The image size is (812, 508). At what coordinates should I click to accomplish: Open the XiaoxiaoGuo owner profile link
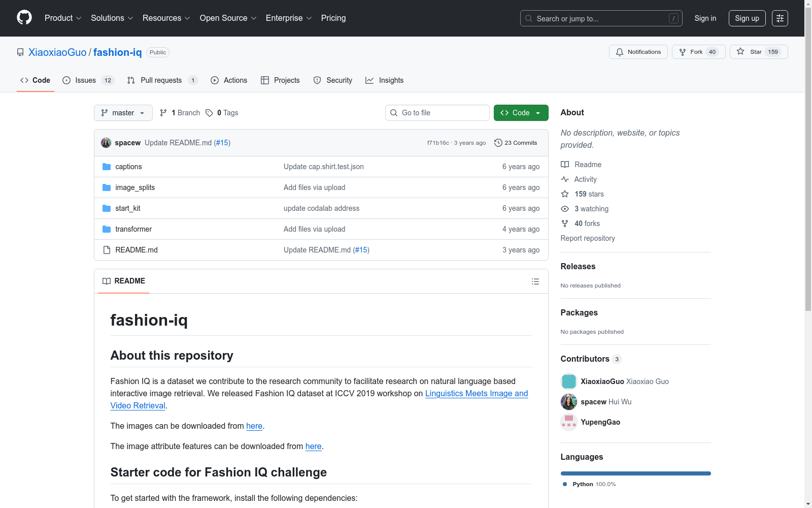[57, 52]
